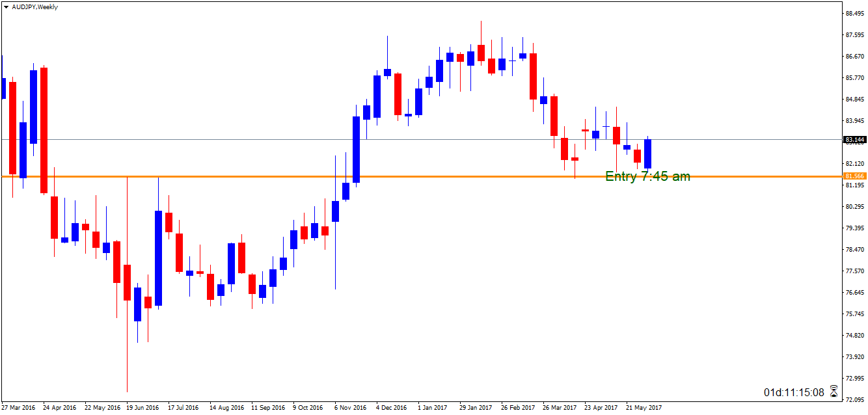This screenshot has width=868, height=415.
Task: Click the 6 Nov 2016 date label
Action: point(351,408)
